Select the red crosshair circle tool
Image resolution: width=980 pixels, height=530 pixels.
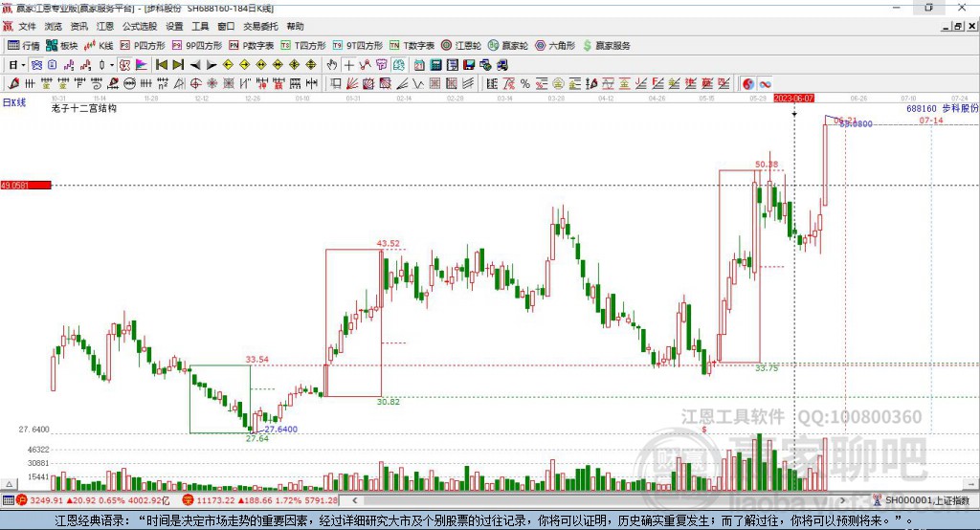(195, 84)
